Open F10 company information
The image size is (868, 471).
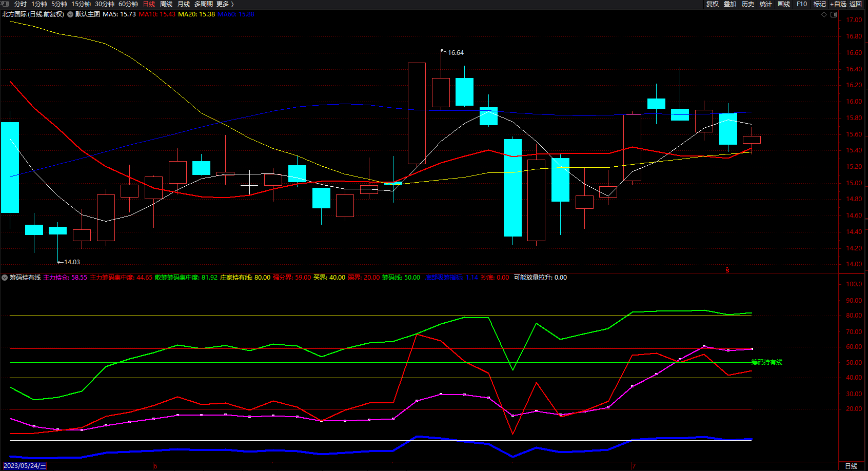[x=802, y=4]
